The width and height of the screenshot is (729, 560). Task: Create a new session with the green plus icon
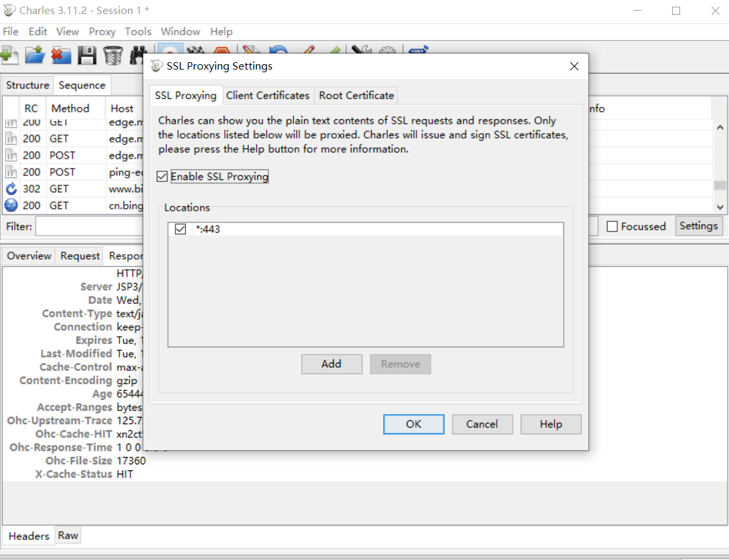(x=9, y=56)
